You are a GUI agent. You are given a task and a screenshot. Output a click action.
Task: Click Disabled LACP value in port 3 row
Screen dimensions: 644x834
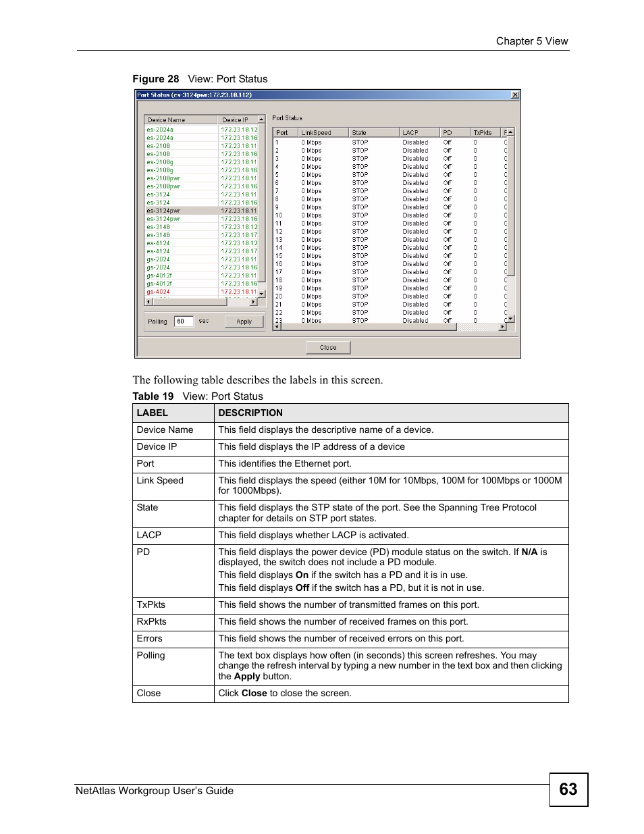[x=415, y=159]
